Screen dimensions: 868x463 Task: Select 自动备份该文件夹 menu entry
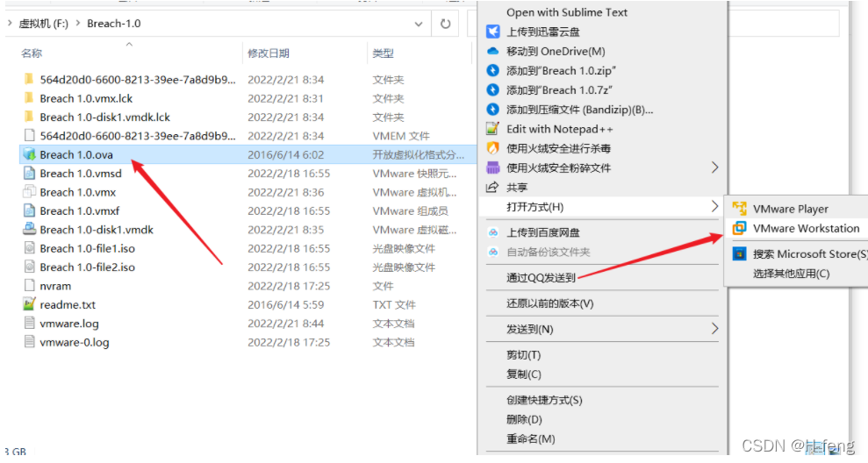click(x=548, y=252)
